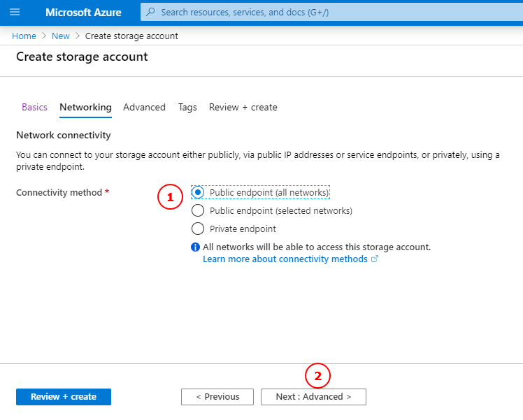Open the Advanced tab
The height and width of the screenshot is (420, 523).
pyautogui.click(x=144, y=107)
